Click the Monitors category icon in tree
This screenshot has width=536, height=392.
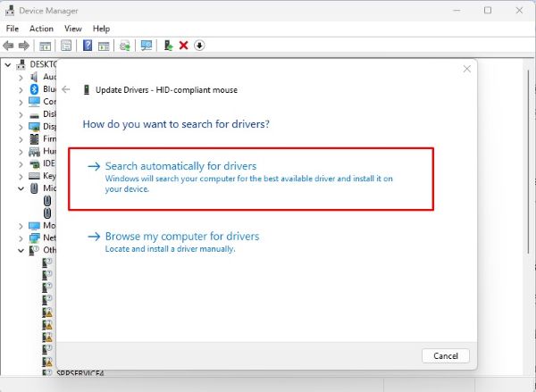click(x=34, y=226)
